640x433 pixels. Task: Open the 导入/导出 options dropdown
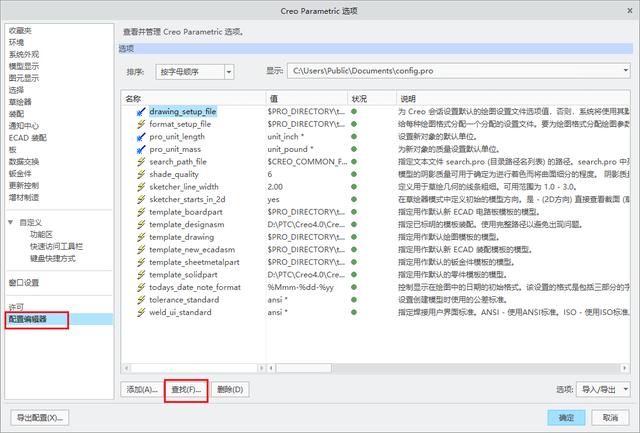pos(604,389)
